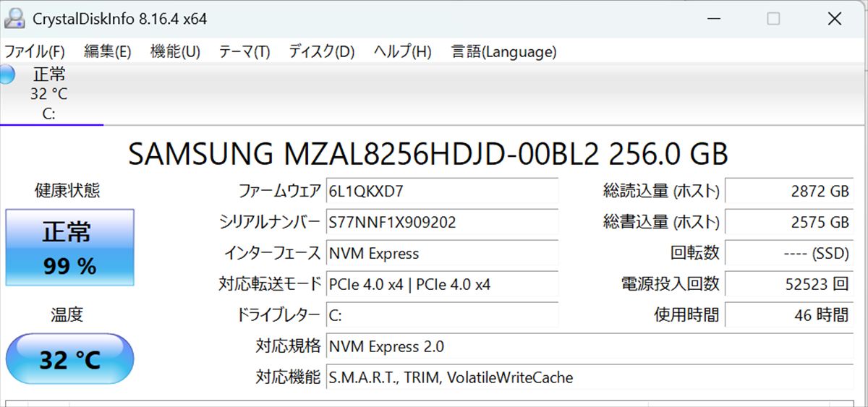Viewport: 868px width, 407px height.
Task: Open the ディスク(D) menu
Action: [x=322, y=51]
